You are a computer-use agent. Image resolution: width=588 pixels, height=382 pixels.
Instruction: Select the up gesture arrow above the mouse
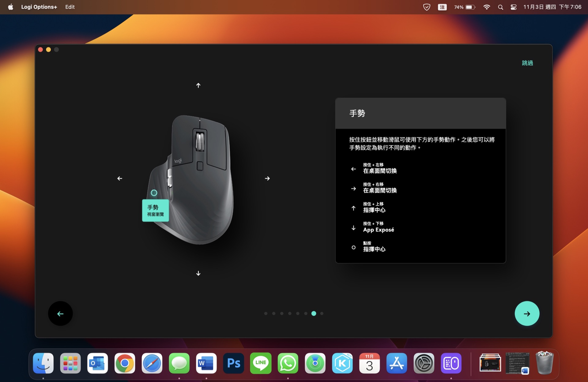point(198,85)
